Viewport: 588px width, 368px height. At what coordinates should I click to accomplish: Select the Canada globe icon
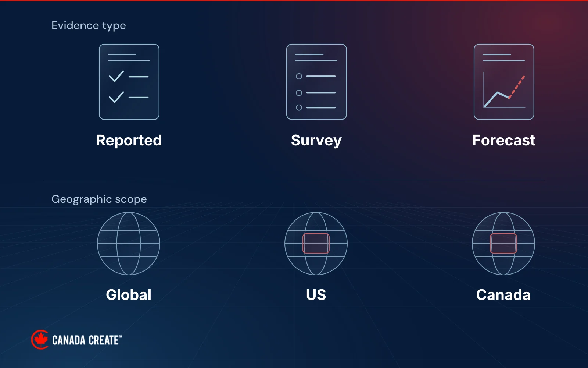tap(503, 244)
